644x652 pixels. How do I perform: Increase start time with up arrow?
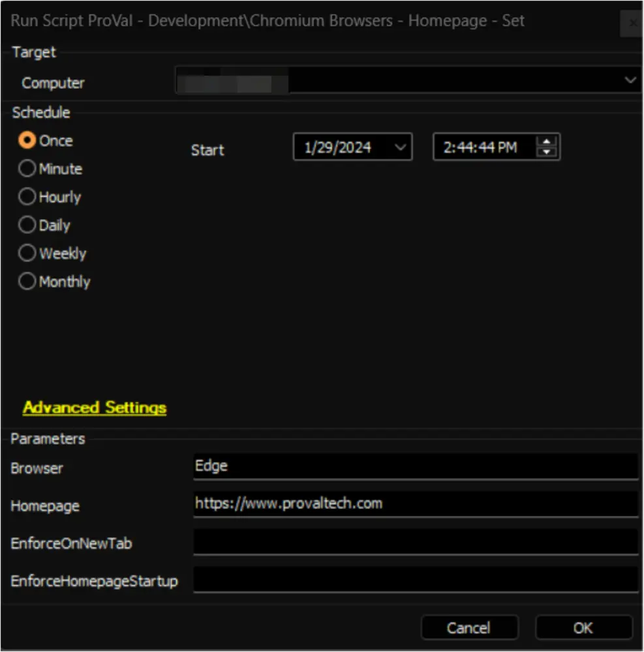pos(546,141)
